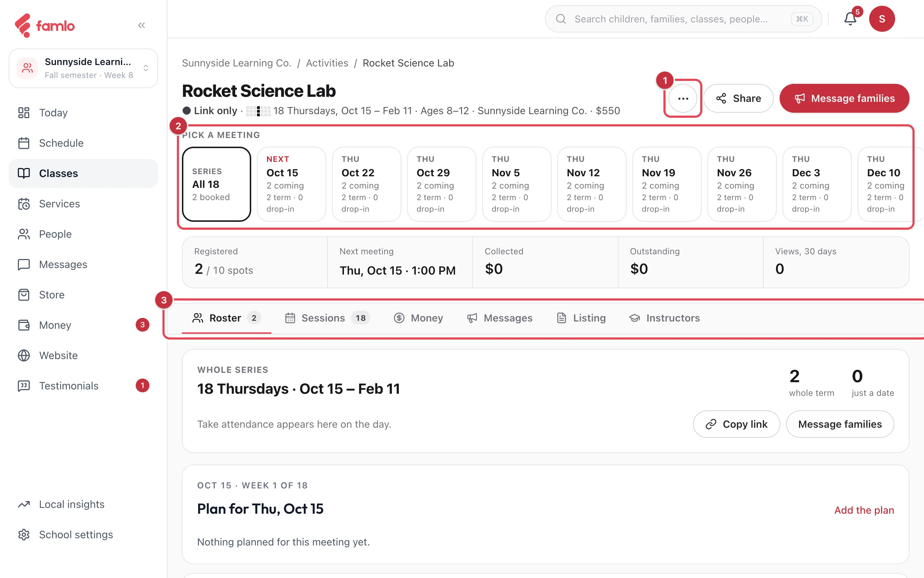
Task: Open School settings gear item
Action: pyautogui.click(x=83, y=534)
